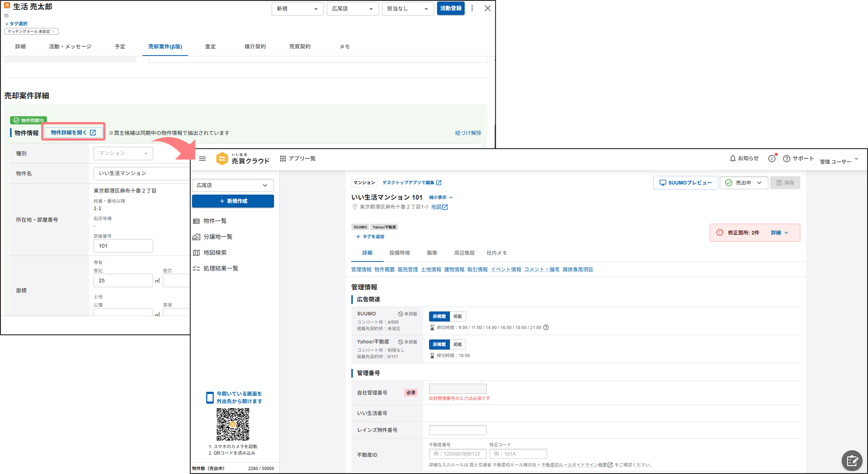Jump to 媒体専用項目 section link

578,270
